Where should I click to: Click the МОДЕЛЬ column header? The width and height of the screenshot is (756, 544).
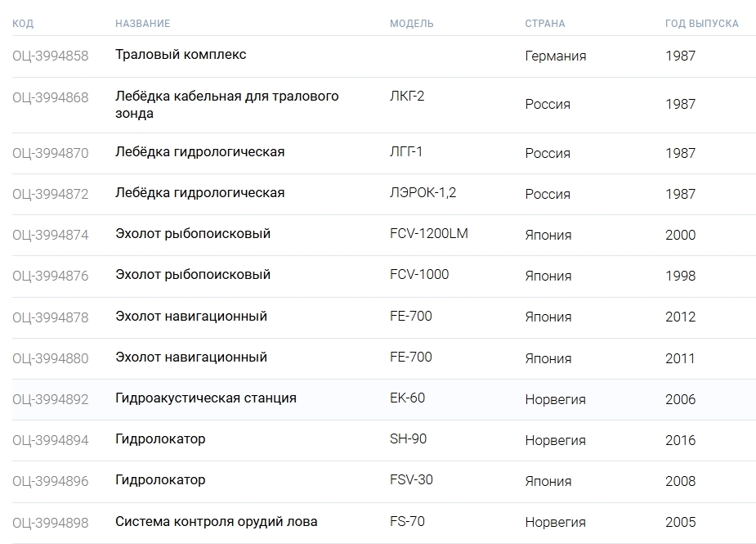[411, 24]
